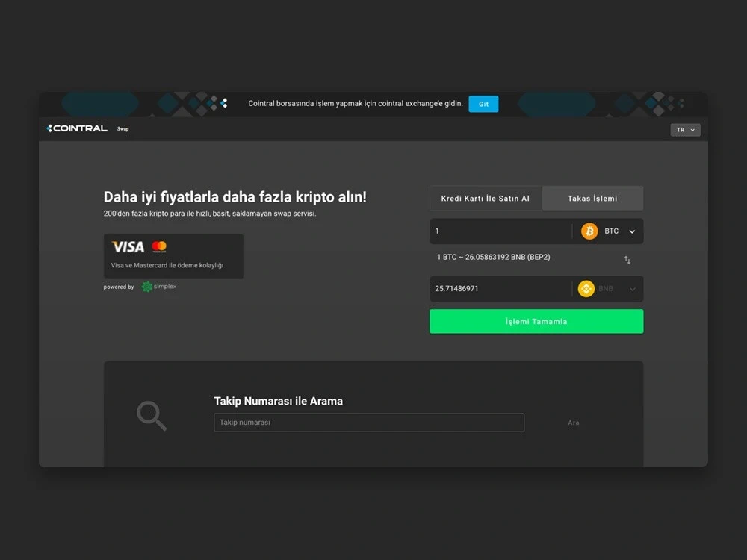Focus the Takip numarası input field

pyautogui.click(x=369, y=423)
